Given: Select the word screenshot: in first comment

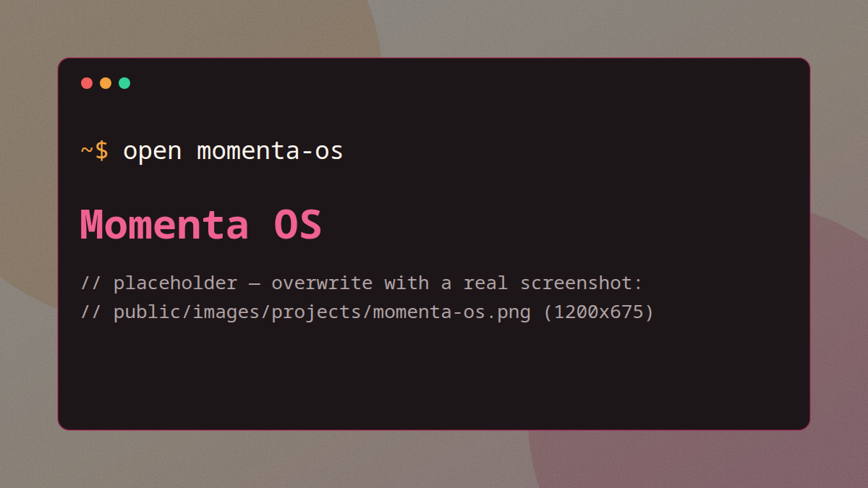Looking at the screenshot, I should (x=582, y=283).
